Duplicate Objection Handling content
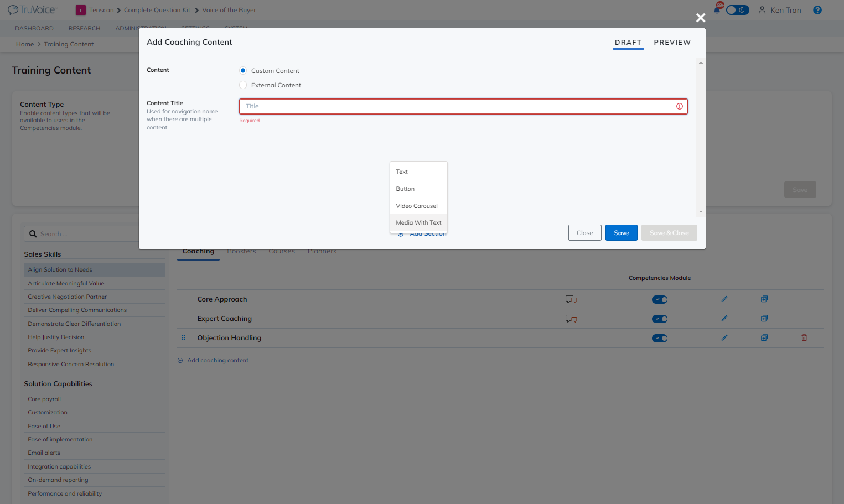The height and width of the screenshot is (504, 844). (764, 338)
